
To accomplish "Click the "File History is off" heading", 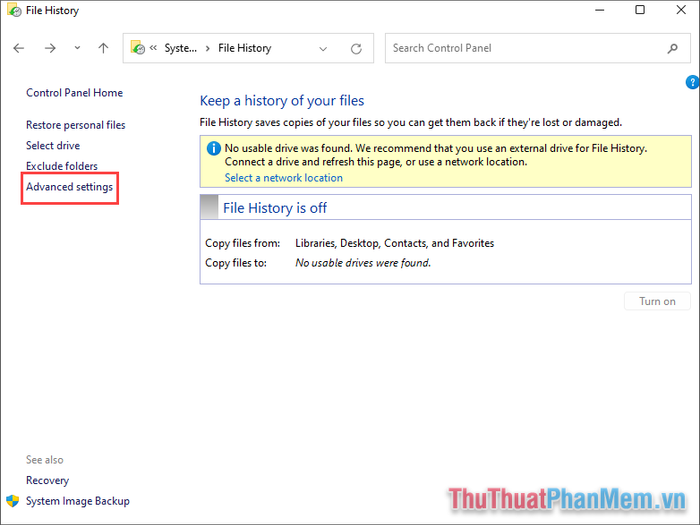I will tap(275, 208).
